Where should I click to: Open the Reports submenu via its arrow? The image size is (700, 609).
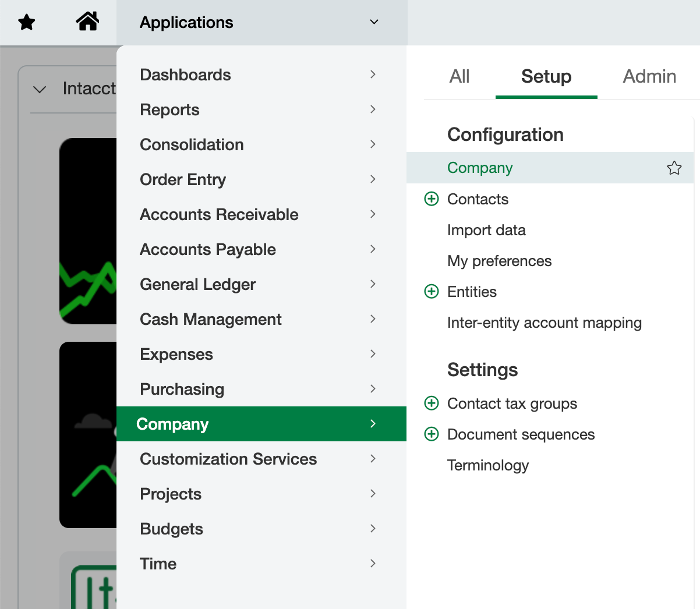pyautogui.click(x=373, y=109)
